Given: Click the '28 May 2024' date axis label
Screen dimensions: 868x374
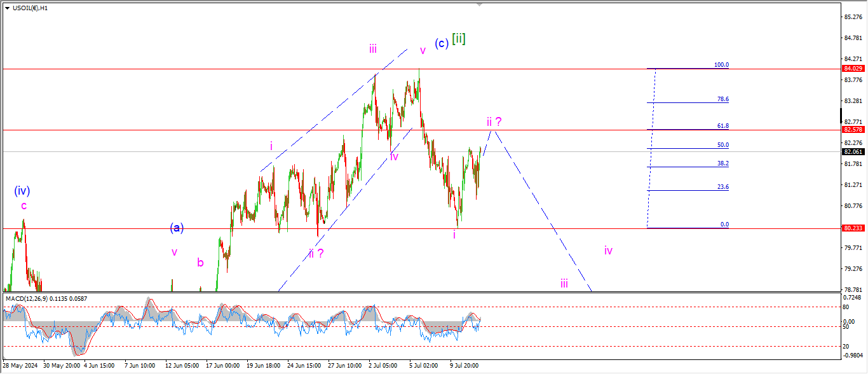Looking at the screenshot, I should (x=20, y=366).
